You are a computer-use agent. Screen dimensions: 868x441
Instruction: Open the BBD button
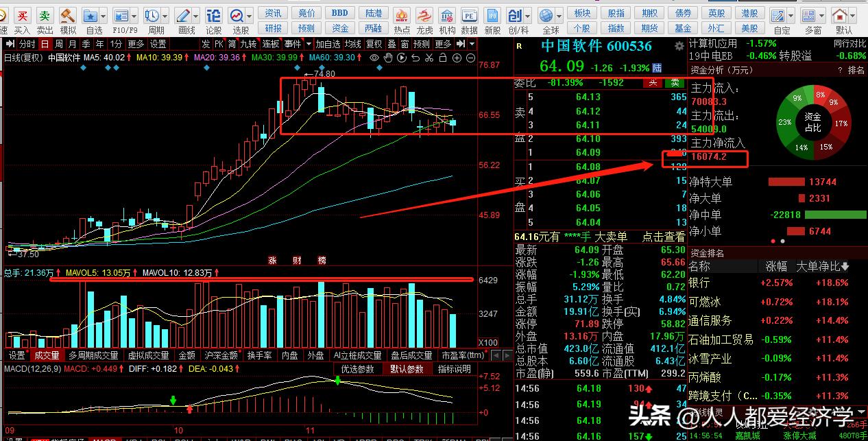(340, 13)
